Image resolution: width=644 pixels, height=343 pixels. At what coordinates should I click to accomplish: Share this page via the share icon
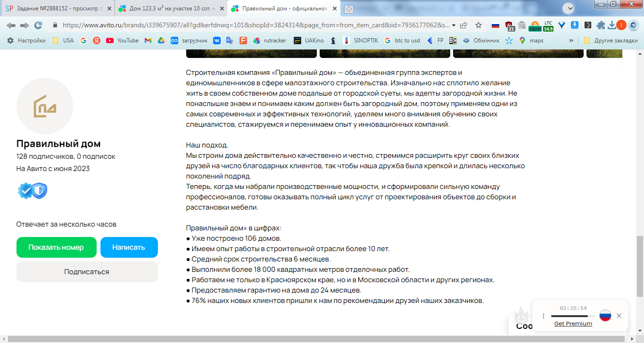click(x=464, y=25)
